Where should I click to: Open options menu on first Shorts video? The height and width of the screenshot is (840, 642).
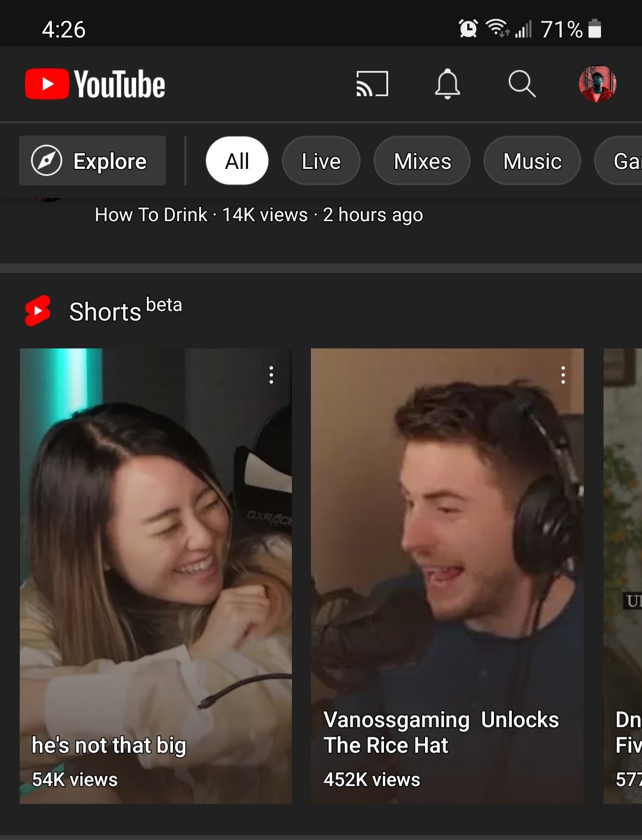(271, 373)
